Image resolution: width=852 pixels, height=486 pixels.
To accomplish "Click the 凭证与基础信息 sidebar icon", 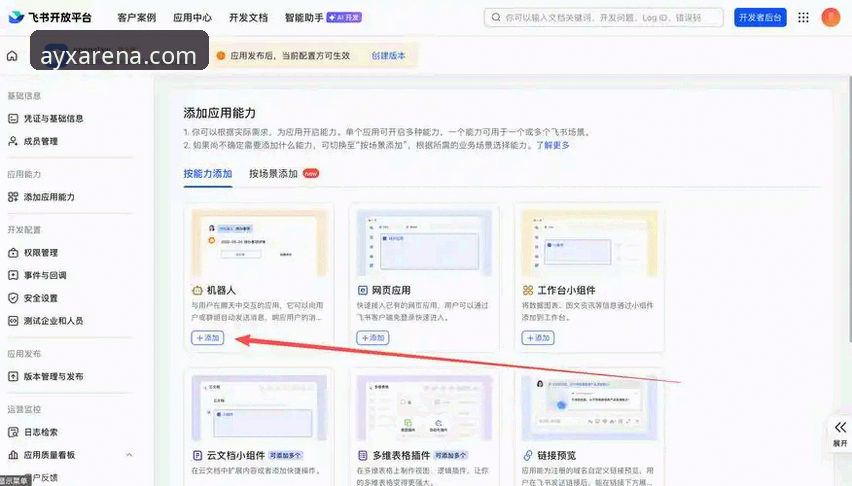I will click(13, 119).
